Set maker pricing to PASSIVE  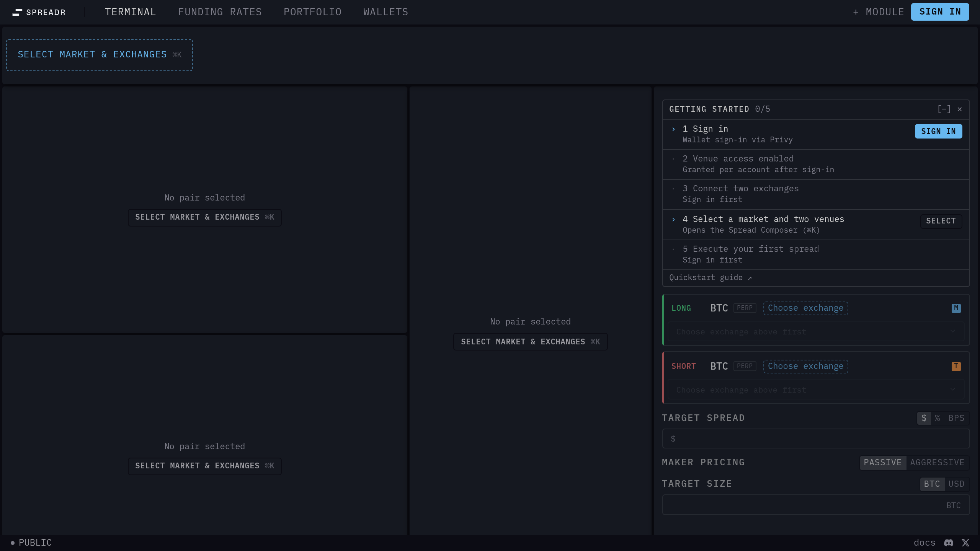(883, 462)
